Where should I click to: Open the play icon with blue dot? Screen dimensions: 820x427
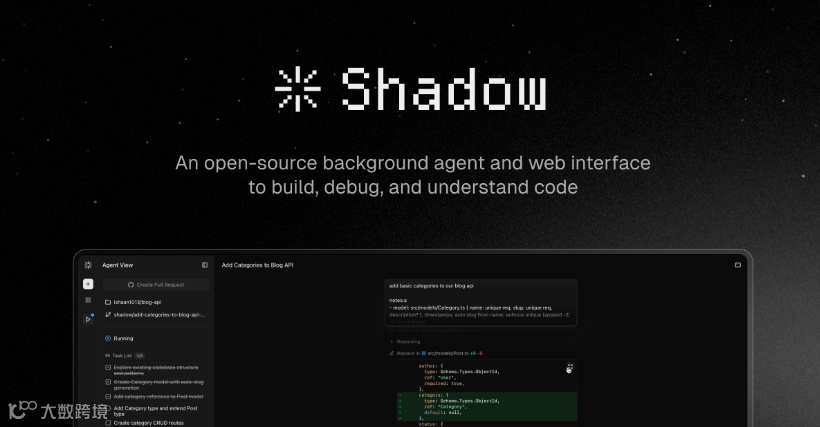coord(88,319)
